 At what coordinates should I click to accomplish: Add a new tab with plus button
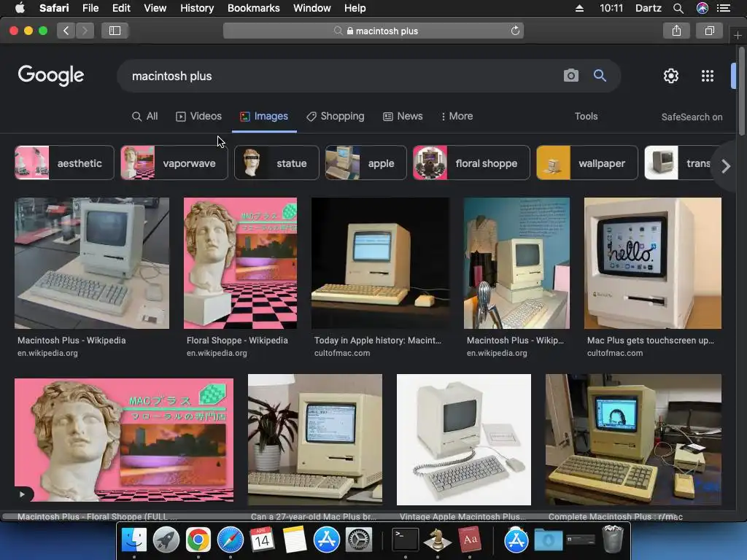pyautogui.click(x=738, y=36)
